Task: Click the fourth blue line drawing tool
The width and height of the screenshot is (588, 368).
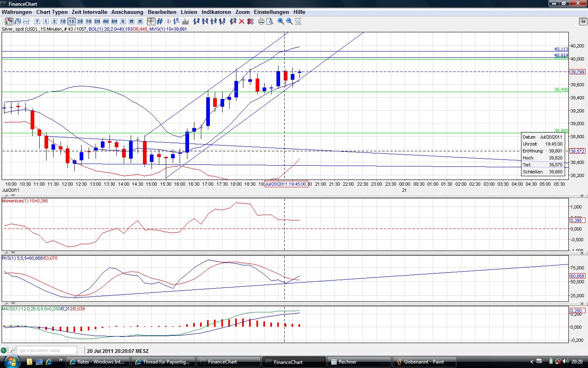Action: (x=222, y=21)
